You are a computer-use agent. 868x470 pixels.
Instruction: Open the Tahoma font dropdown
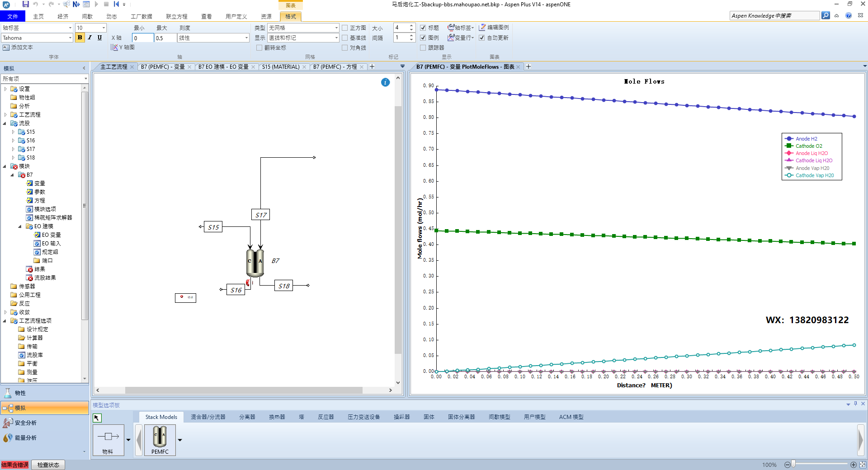70,38
